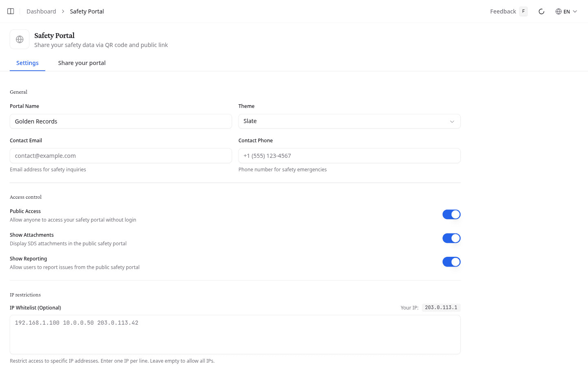588x368 pixels.
Task: Select the Settings tab
Action: [27, 63]
